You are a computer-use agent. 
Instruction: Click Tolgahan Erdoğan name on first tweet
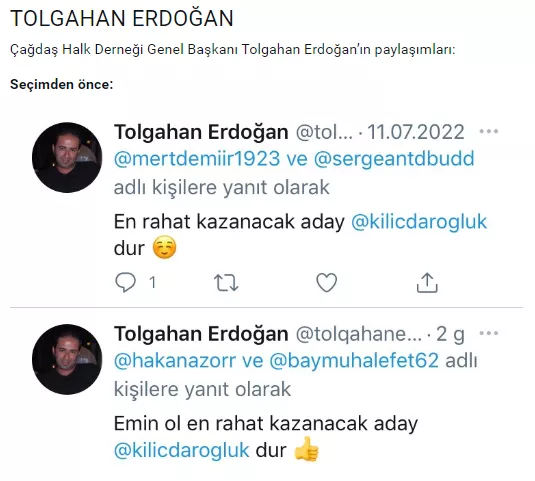pos(201,132)
